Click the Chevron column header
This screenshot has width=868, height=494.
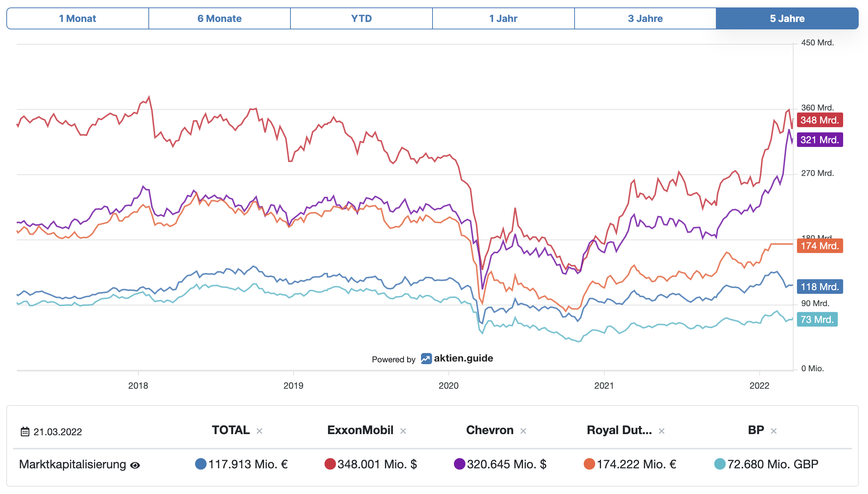490,430
